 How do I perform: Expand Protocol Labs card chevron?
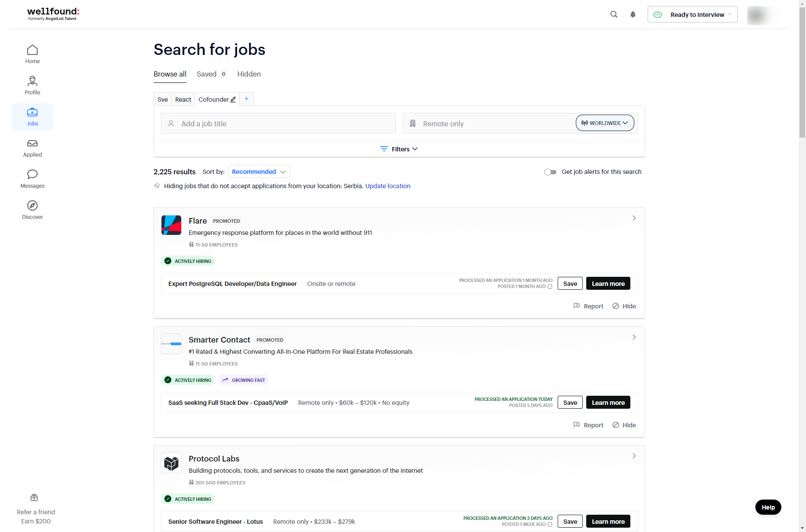point(634,456)
